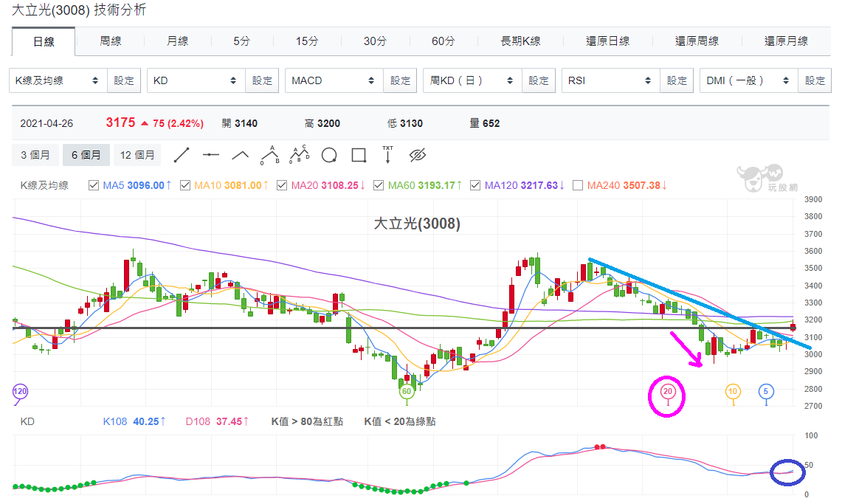Open the KD indicator dropdown
The width and height of the screenshot is (842, 504).
196,80
